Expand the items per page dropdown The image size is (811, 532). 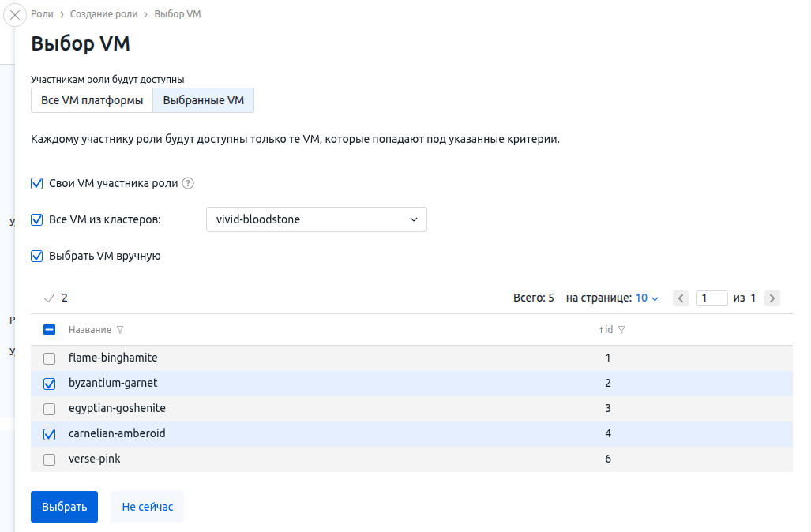tap(647, 298)
